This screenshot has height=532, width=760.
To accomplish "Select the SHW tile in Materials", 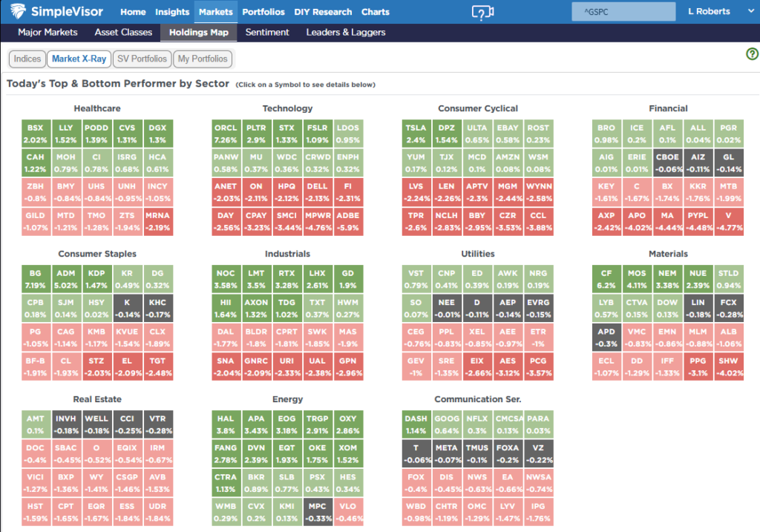I will tap(729, 367).
